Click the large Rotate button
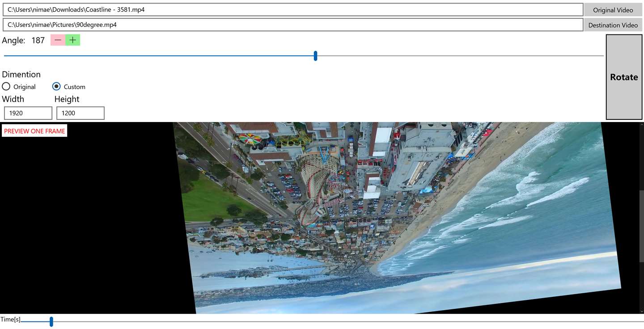 click(x=624, y=77)
